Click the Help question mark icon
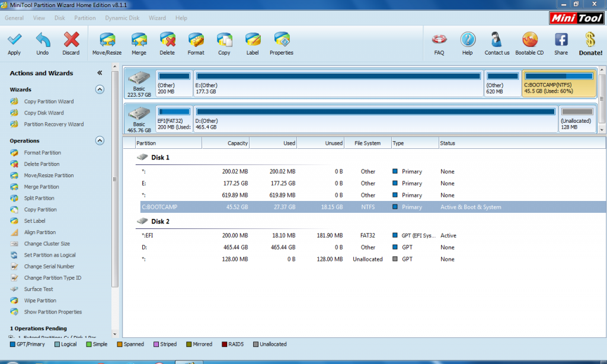This screenshot has height=364, width=607. (x=468, y=40)
